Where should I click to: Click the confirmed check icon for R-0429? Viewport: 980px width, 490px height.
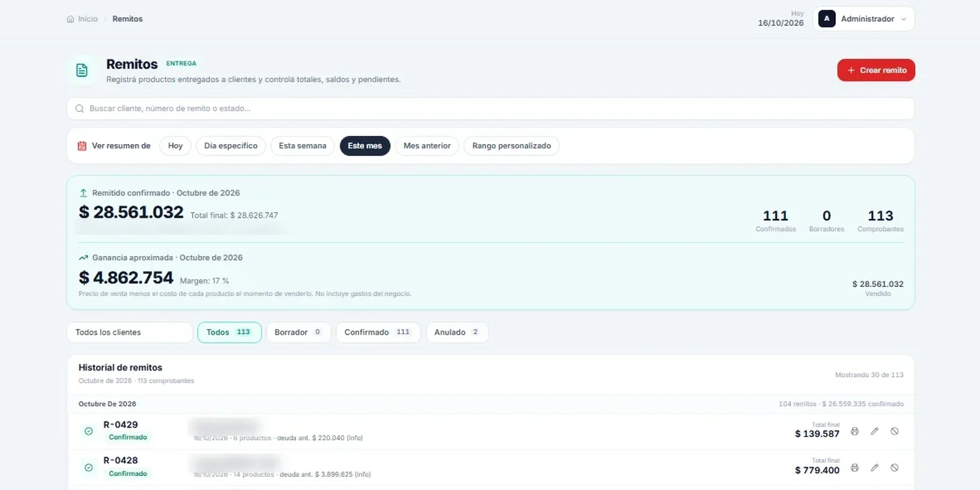click(x=89, y=431)
